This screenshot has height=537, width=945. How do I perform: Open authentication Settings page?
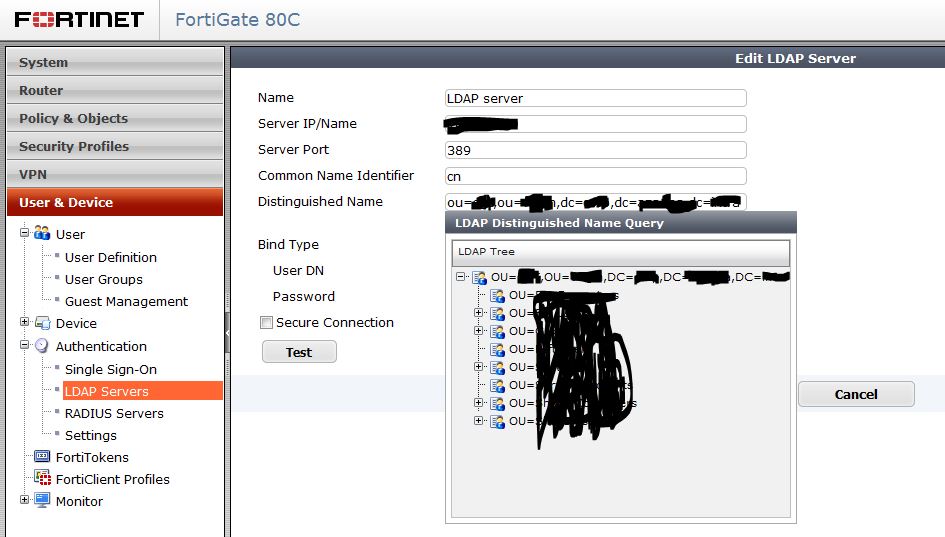pyautogui.click(x=91, y=435)
